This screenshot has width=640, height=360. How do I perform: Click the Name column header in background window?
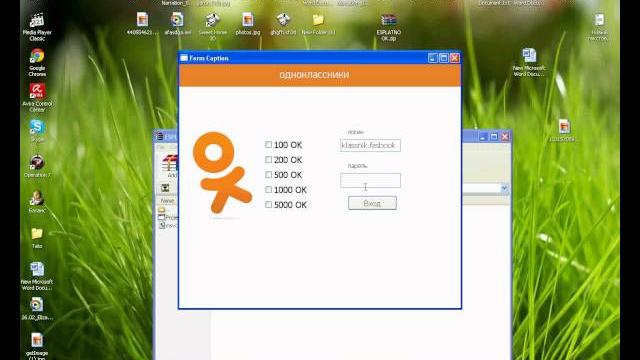(x=167, y=201)
